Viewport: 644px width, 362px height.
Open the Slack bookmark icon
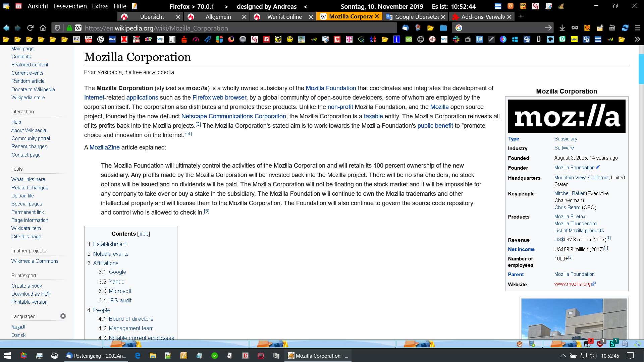tap(456, 39)
